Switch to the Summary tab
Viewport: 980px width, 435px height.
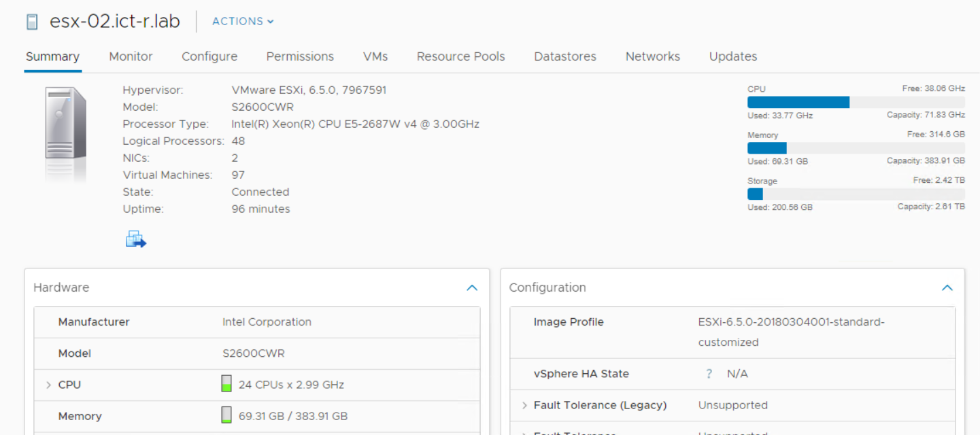(x=52, y=56)
